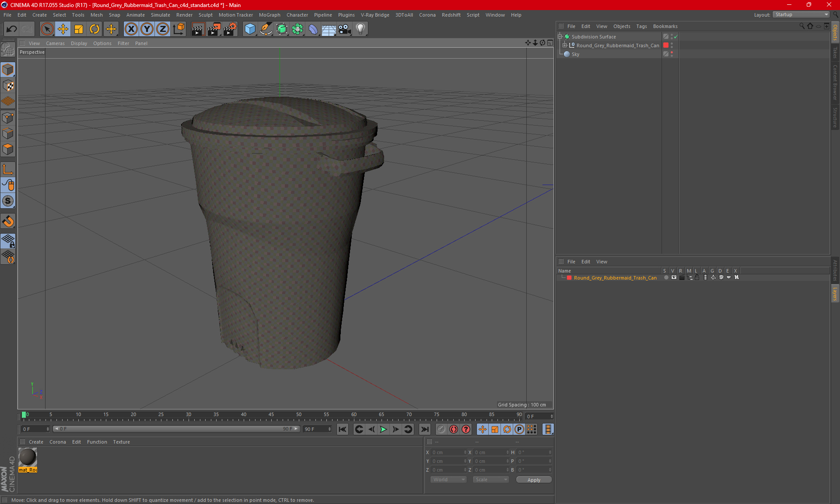Open the Redshift menu
840x504 pixels.
tap(451, 15)
